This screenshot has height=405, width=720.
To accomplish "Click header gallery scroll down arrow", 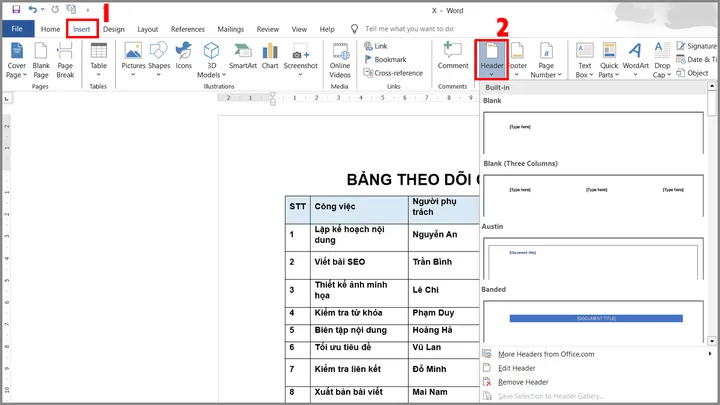I will click(712, 341).
